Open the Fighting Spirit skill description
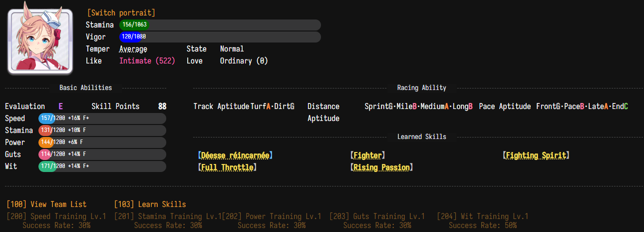The height and width of the screenshot is (232, 644). [x=536, y=155]
